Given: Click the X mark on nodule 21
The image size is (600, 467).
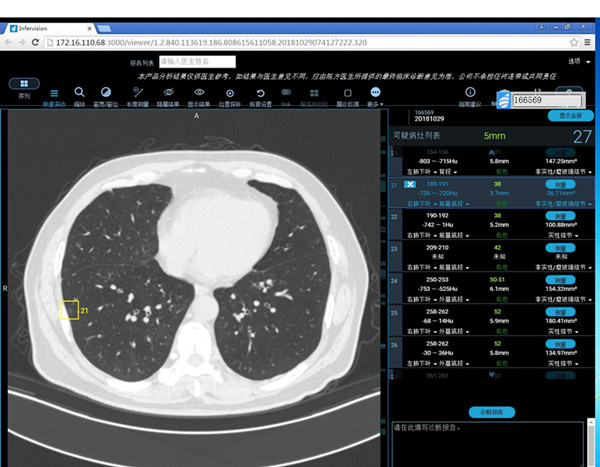Looking at the screenshot, I should pyautogui.click(x=409, y=186).
